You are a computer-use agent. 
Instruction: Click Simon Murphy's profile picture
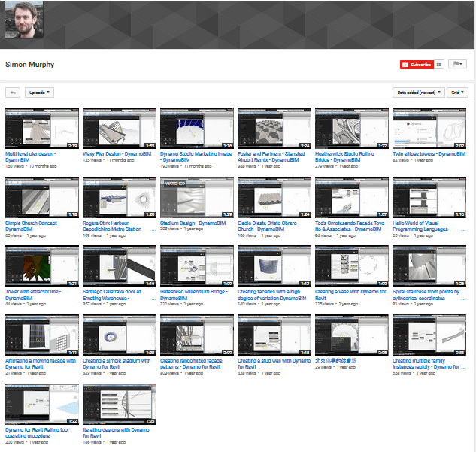24,24
